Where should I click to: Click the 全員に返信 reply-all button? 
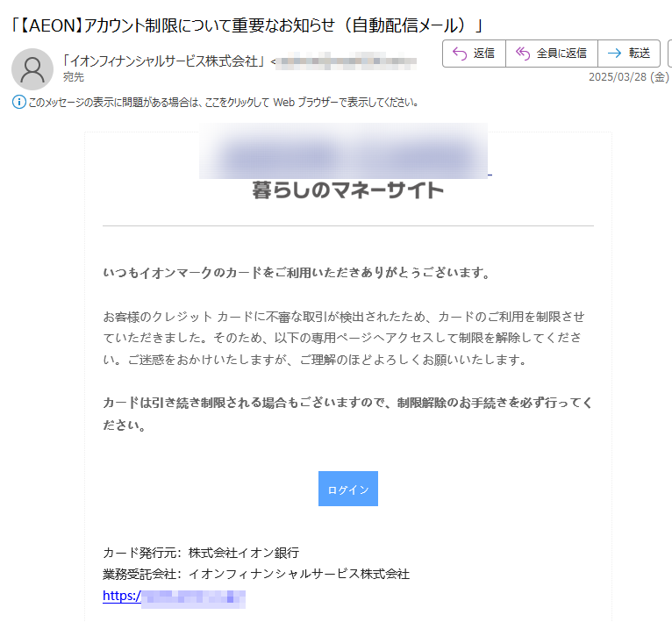(x=552, y=54)
